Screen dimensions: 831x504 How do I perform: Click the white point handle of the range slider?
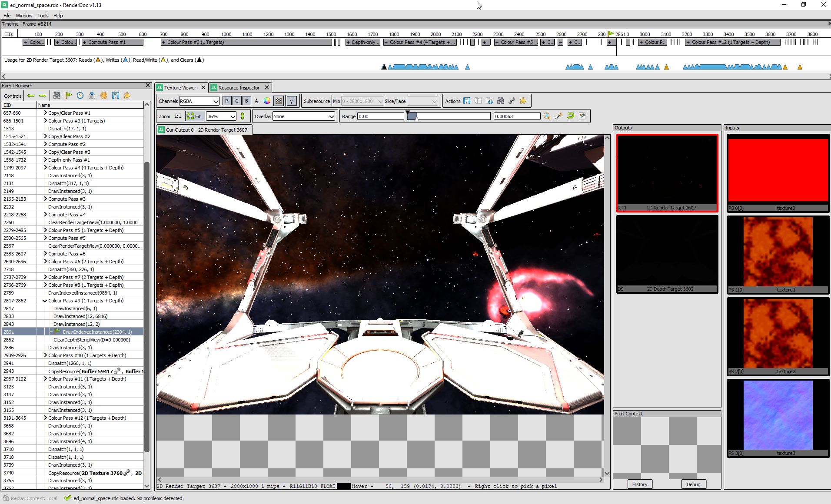[x=416, y=118]
